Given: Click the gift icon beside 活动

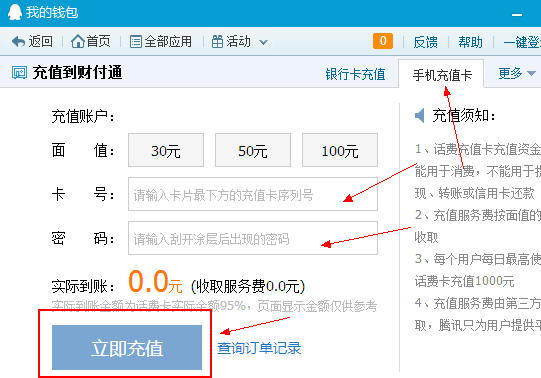Looking at the screenshot, I should (x=217, y=42).
